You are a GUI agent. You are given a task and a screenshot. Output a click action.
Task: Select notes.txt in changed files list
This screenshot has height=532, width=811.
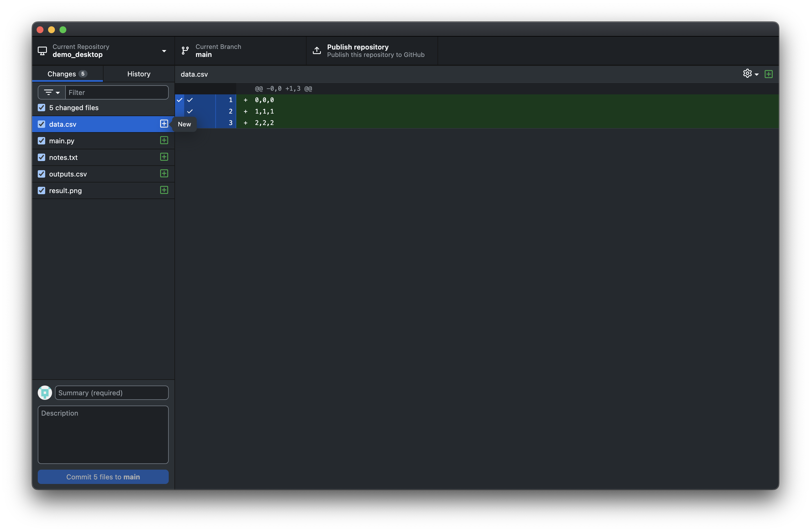[x=103, y=157]
